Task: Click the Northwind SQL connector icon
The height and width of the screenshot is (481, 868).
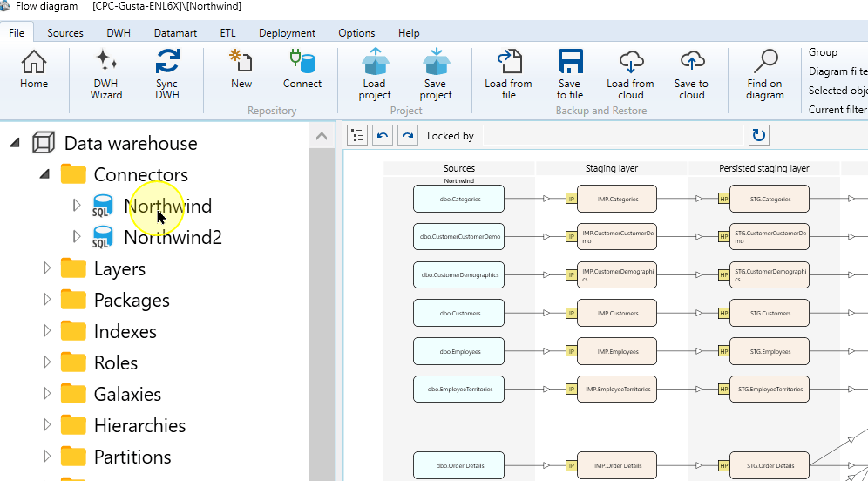Action: click(x=103, y=206)
